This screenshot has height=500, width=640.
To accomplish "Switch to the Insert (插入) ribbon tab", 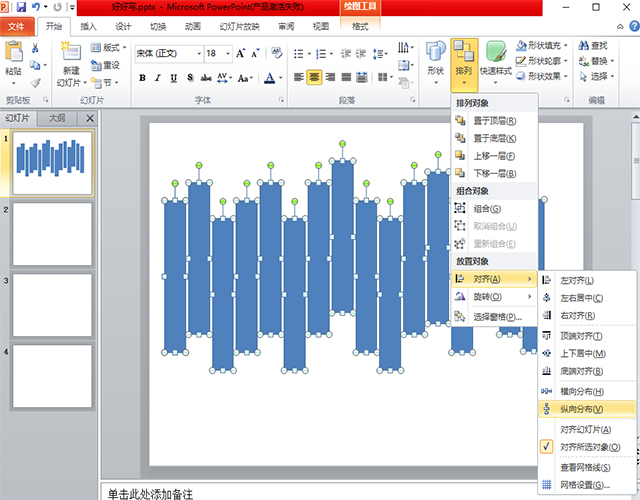I will click(x=88, y=27).
